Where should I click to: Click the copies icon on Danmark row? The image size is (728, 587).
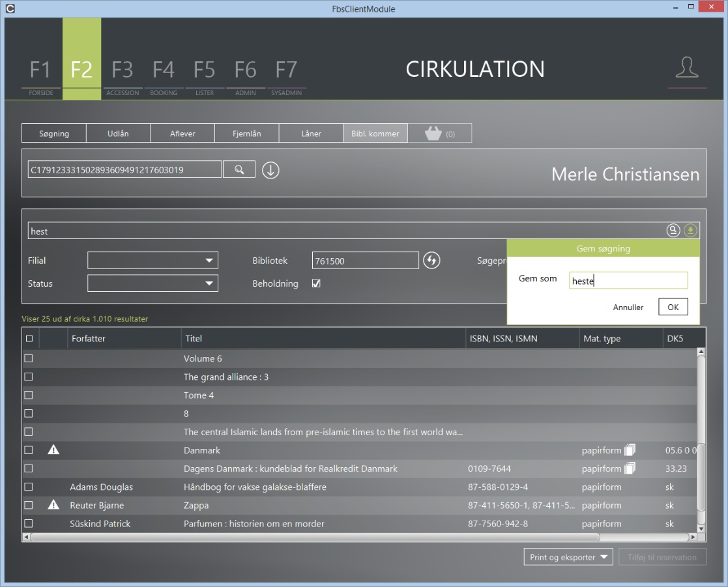(630, 450)
